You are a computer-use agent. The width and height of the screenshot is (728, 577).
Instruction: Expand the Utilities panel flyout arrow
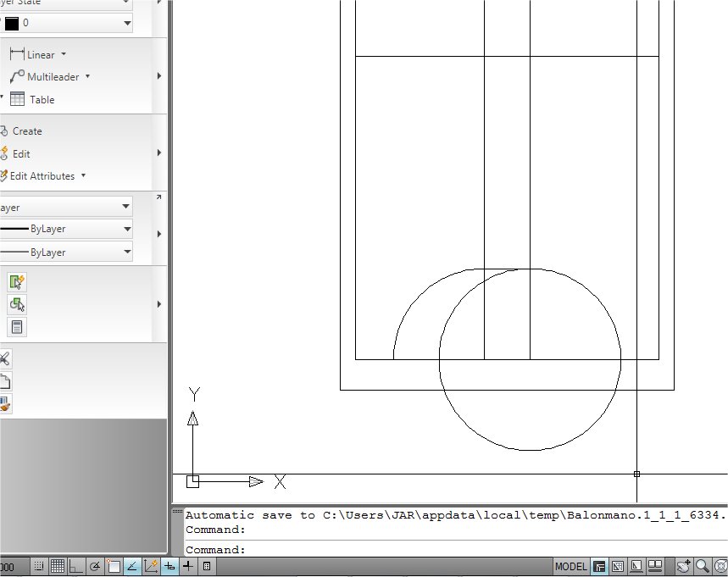[159, 304]
